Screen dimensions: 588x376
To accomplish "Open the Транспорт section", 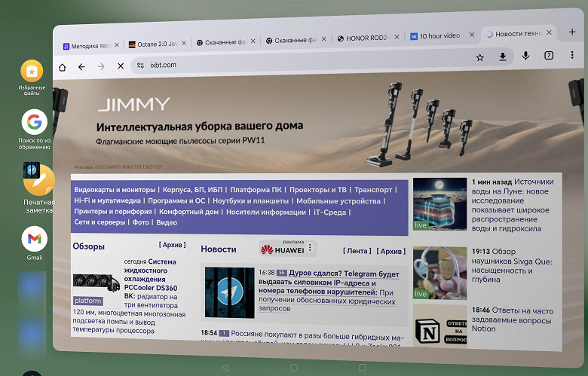I will tap(373, 190).
